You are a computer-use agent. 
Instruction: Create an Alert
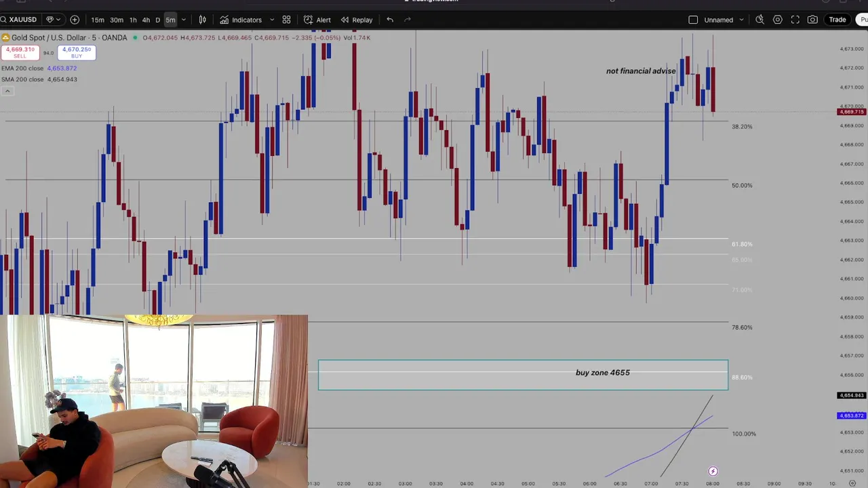(317, 20)
